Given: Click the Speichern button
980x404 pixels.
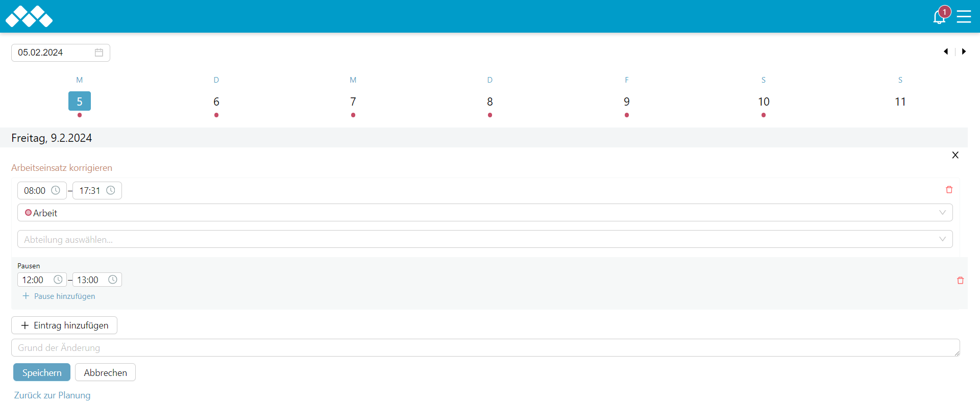Looking at the screenshot, I should pyautogui.click(x=42, y=372).
